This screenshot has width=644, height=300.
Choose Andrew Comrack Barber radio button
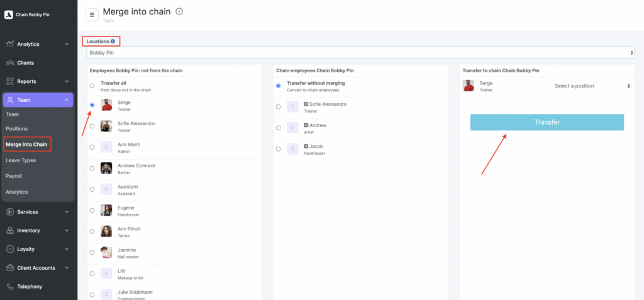click(x=92, y=168)
